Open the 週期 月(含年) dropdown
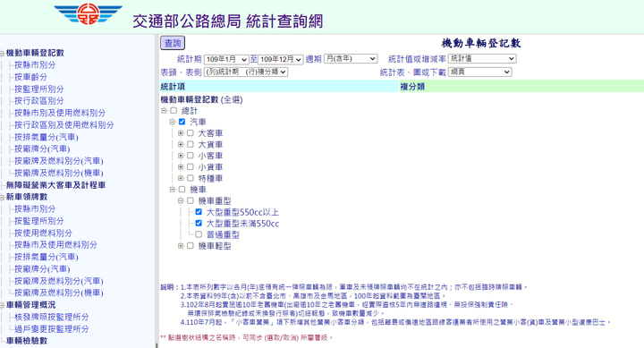Image resolution: width=644 pixels, height=348 pixels. pyautogui.click(x=351, y=59)
